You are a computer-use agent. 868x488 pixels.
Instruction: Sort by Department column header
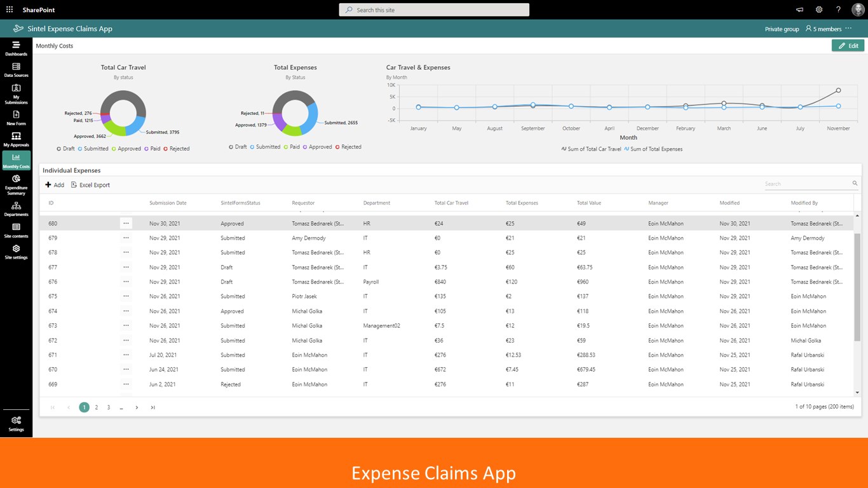click(x=377, y=203)
